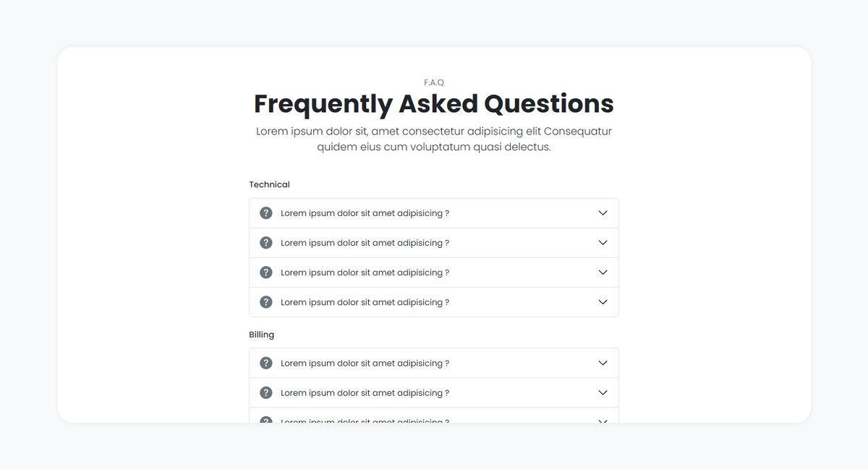Image resolution: width=868 pixels, height=469 pixels.
Task: Open the third Technical question's chevron arrow
Action: tap(603, 272)
